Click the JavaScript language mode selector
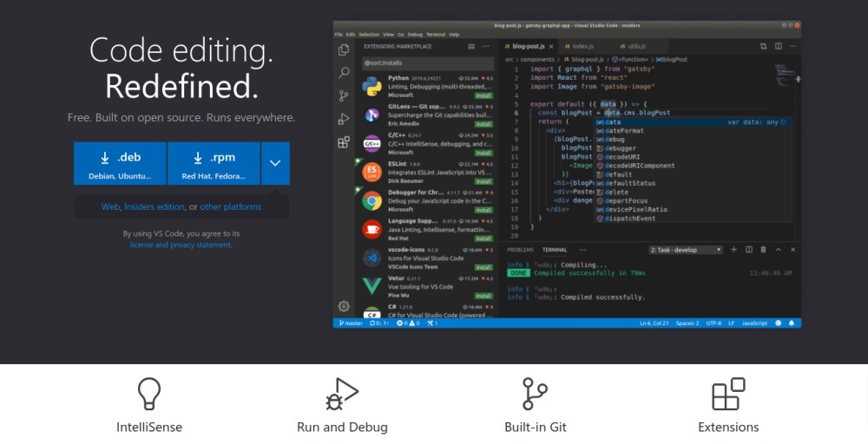The height and width of the screenshot is (444, 868). point(754,323)
